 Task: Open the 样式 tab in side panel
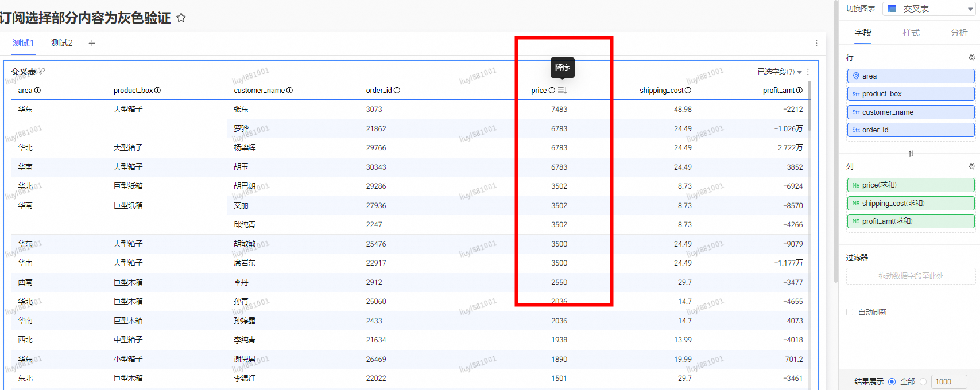click(911, 33)
